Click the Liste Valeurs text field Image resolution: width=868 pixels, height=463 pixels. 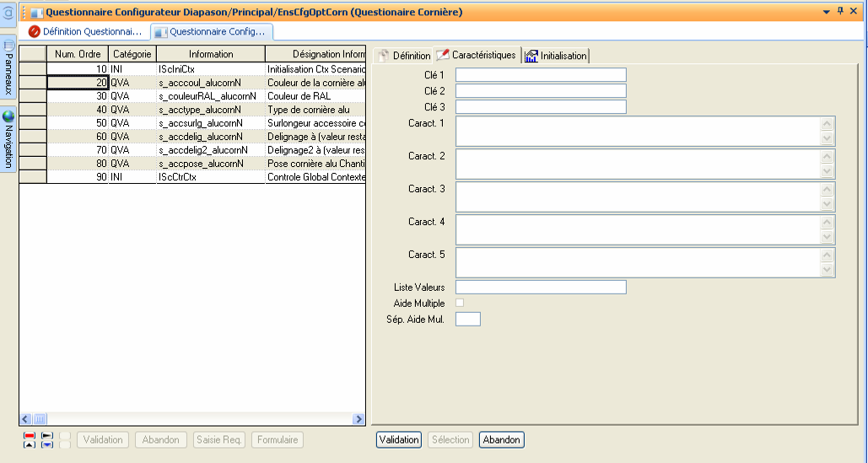(541, 288)
